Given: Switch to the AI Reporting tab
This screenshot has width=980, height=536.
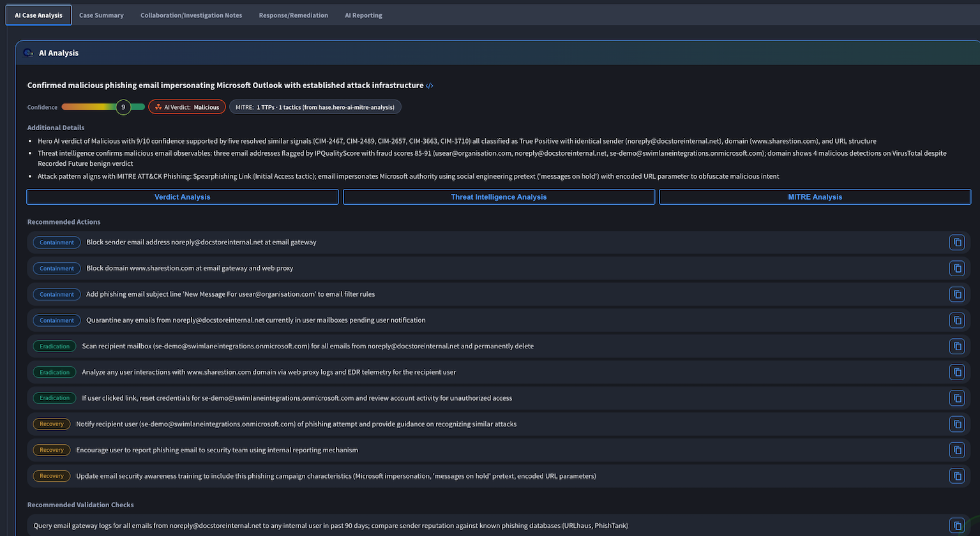Looking at the screenshot, I should point(363,15).
